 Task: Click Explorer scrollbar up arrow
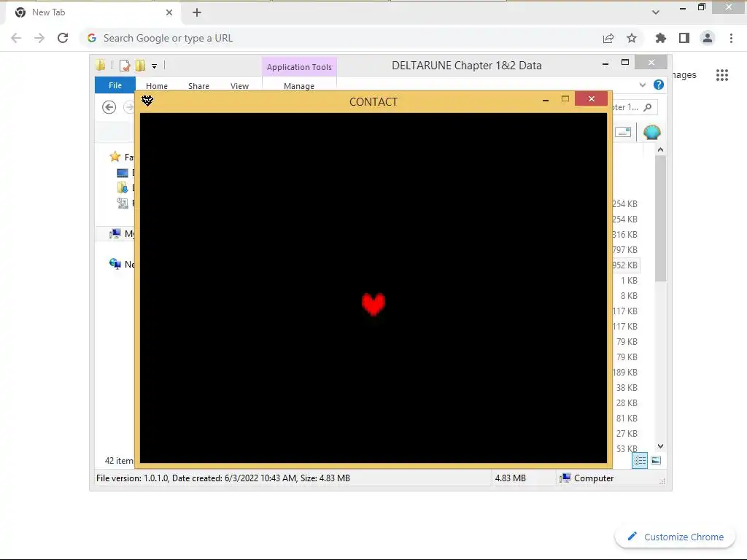[660, 150]
